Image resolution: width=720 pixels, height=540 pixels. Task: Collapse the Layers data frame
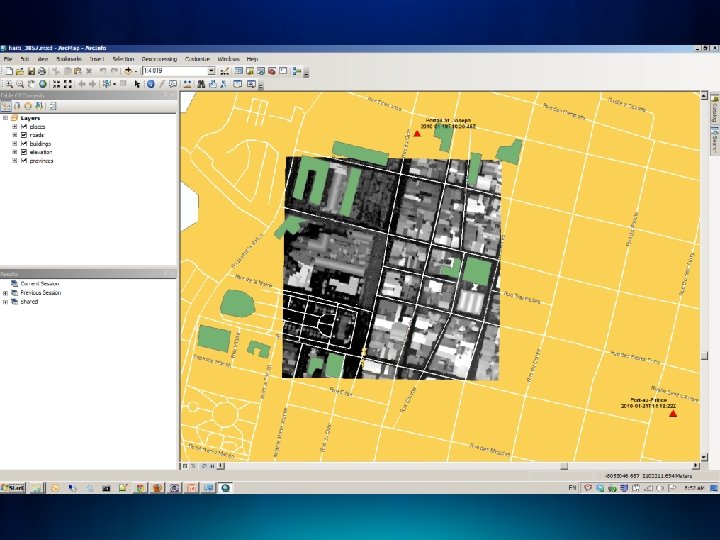pyautogui.click(x=6, y=118)
